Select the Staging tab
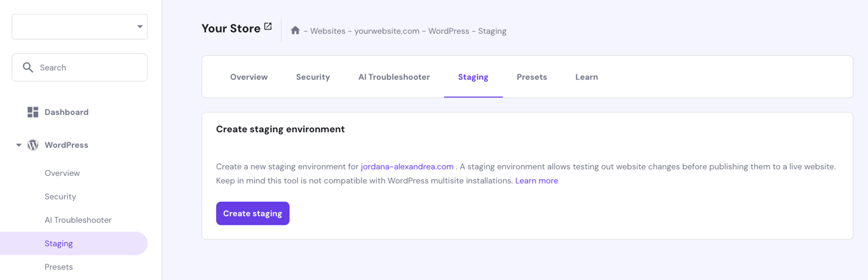Screen dimensions: 868x280 pyautogui.click(x=473, y=77)
